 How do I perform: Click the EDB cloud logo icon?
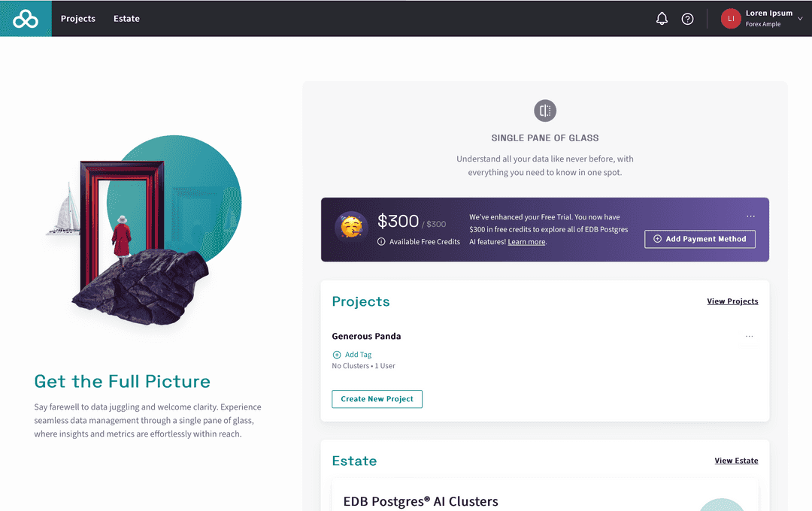tap(26, 19)
